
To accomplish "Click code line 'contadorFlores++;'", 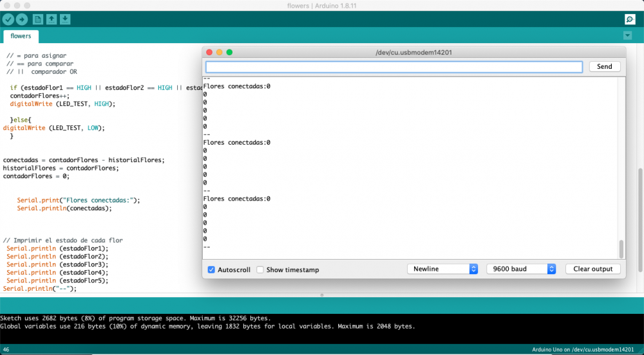I will tap(40, 96).
